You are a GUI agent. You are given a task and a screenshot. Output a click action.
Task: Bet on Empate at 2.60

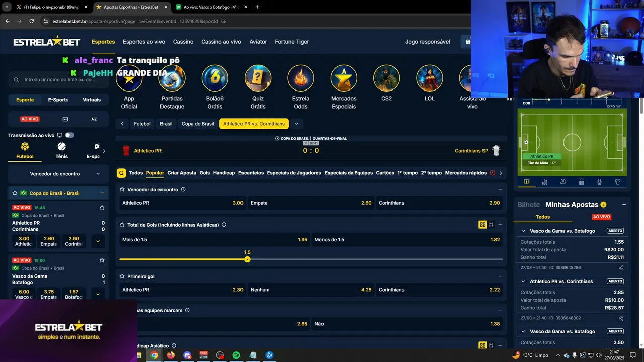click(x=311, y=203)
